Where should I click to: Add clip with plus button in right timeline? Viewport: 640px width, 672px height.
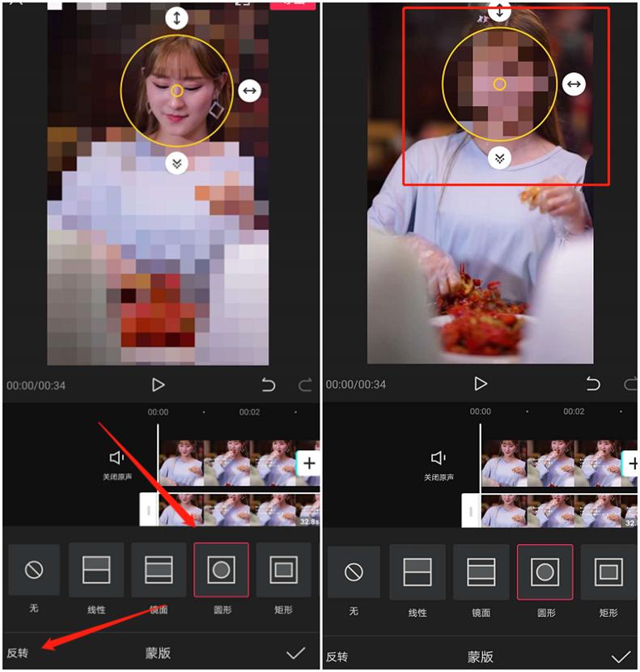631,463
